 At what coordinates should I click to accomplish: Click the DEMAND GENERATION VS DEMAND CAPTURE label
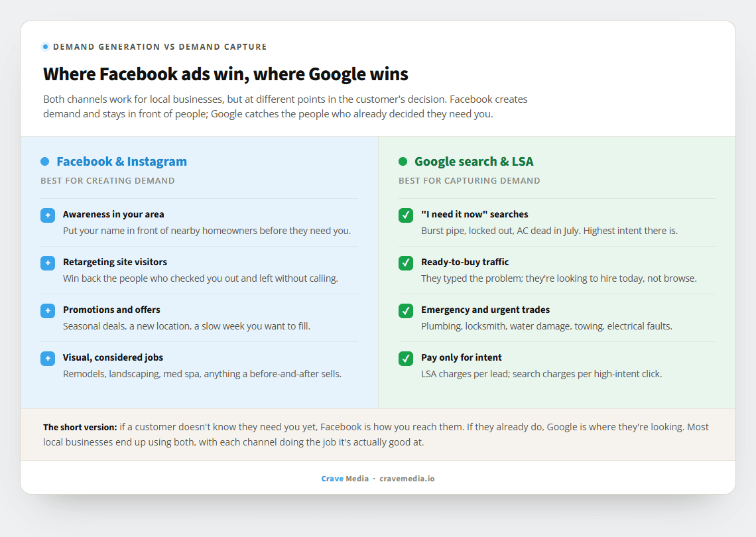click(x=160, y=47)
